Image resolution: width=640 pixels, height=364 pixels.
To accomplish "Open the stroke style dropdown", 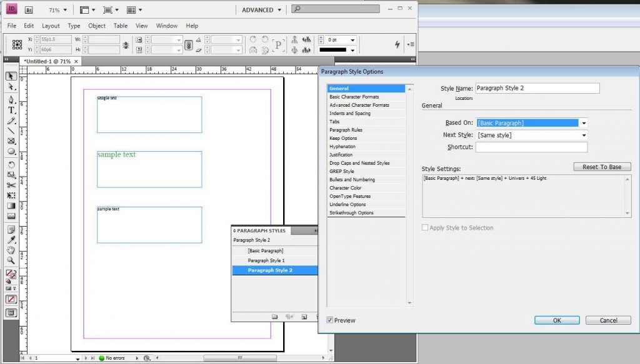I will (x=352, y=50).
